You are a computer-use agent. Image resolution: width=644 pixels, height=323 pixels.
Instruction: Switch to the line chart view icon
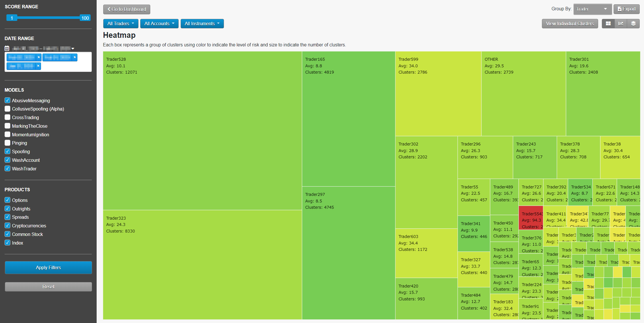tap(621, 23)
